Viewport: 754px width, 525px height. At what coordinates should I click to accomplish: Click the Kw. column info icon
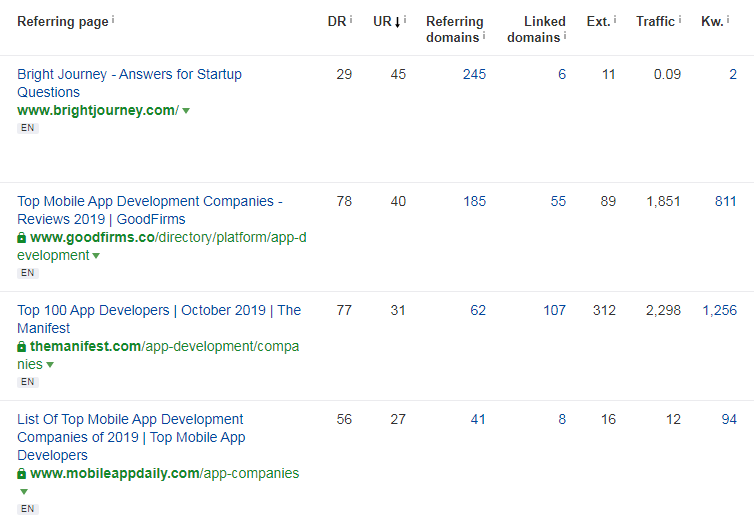728,19
